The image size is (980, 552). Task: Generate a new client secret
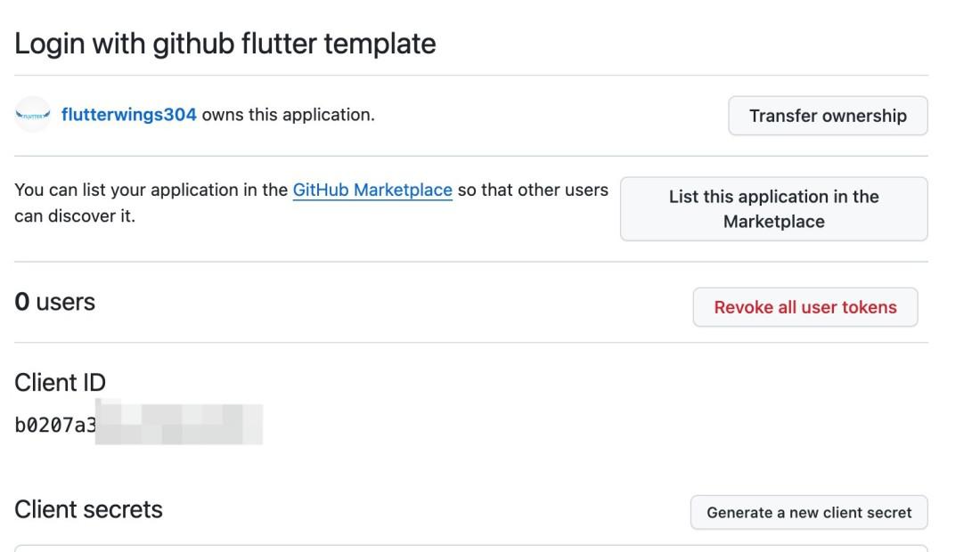(809, 512)
